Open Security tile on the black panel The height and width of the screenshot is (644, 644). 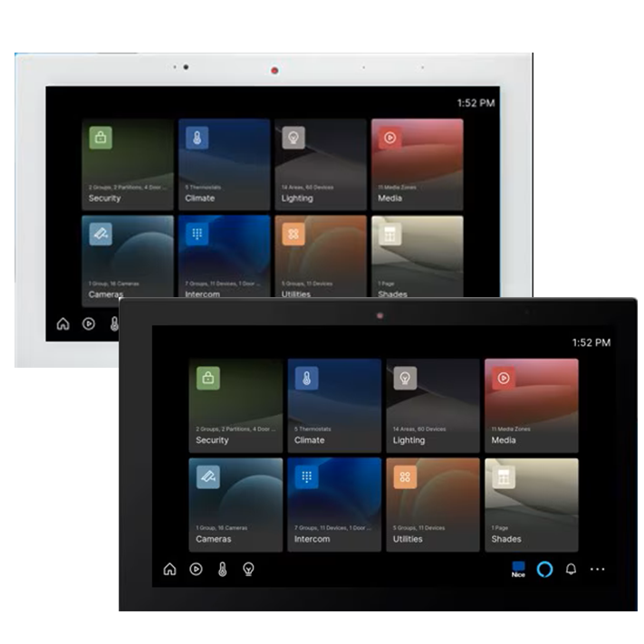(x=235, y=405)
